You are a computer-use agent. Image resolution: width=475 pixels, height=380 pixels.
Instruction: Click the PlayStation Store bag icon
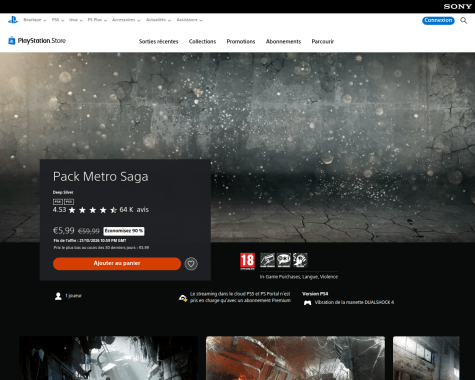coord(12,41)
